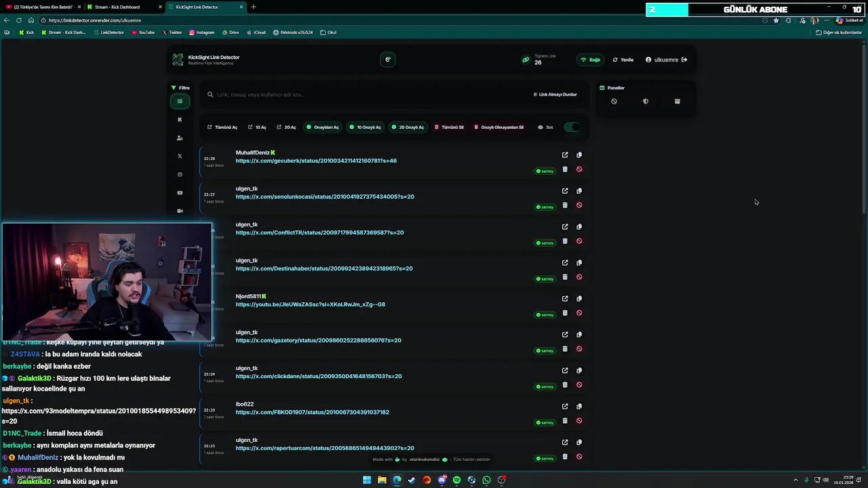Screen dimensions: 868x488
Task: Click the 10 Onaylı Aç button
Action: coord(365,127)
